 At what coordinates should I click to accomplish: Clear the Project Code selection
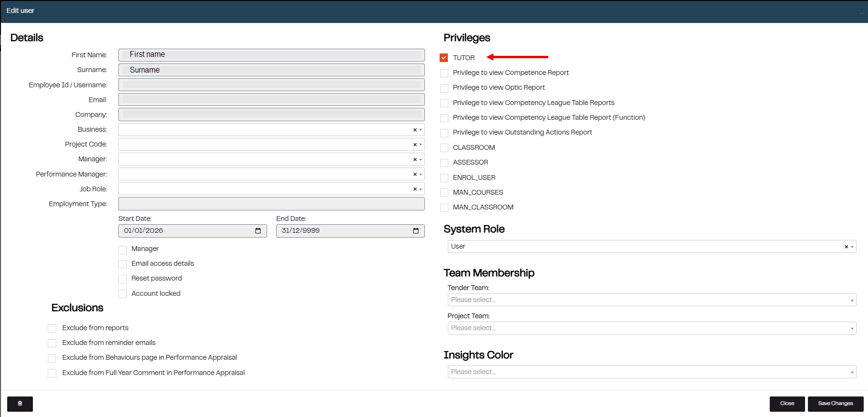[415, 145]
